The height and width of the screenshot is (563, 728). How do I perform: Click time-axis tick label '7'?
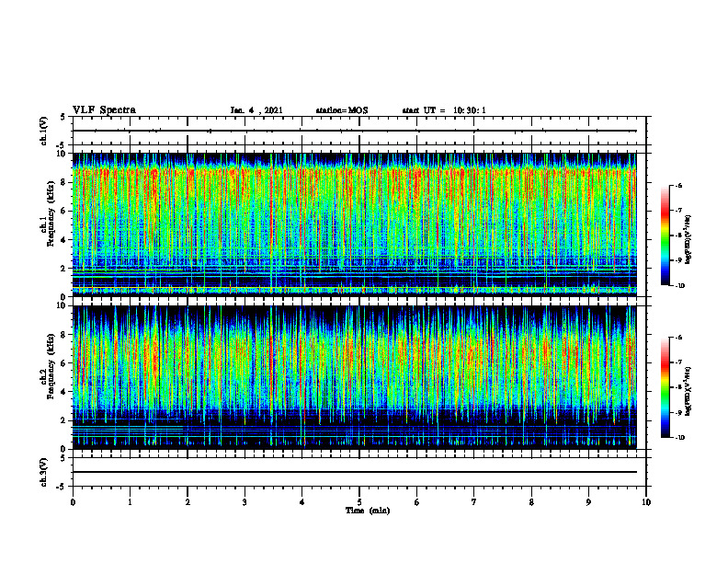click(474, 502)
